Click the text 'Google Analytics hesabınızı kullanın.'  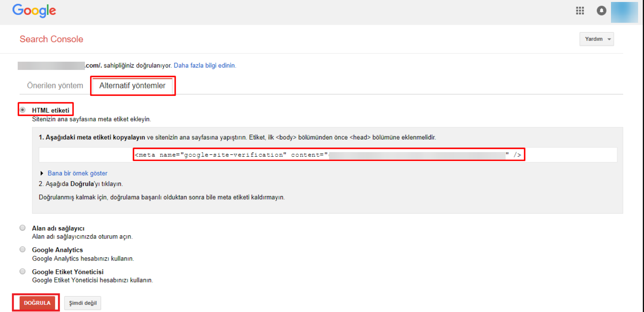pos(83,259)
